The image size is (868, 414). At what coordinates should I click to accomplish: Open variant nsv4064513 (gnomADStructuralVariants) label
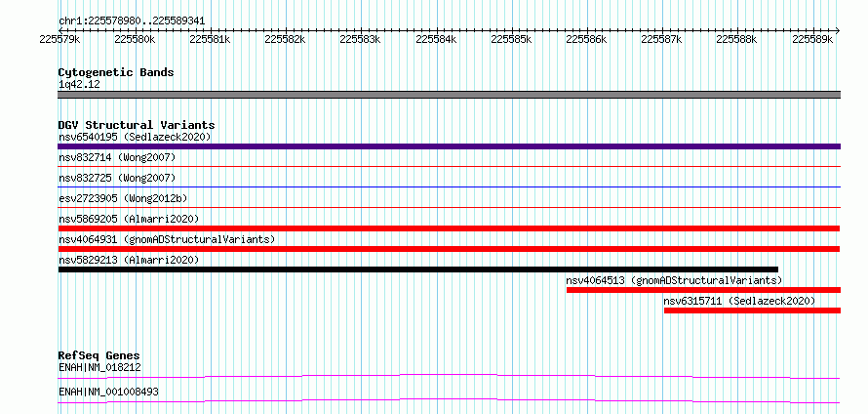(x=674, y=280)
